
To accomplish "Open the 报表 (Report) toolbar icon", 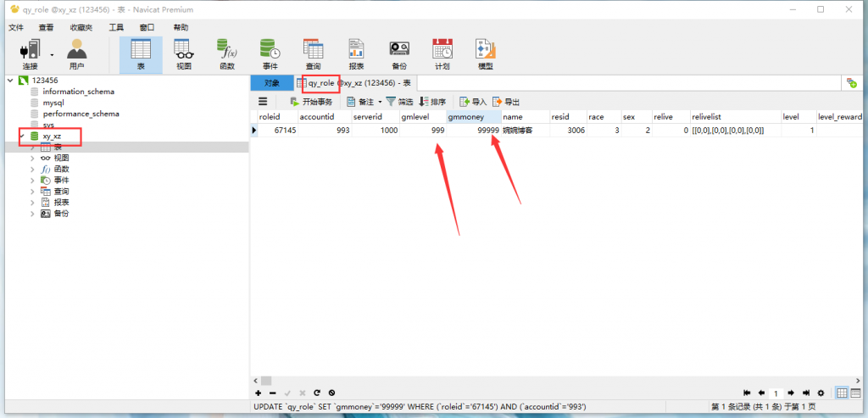I will click(x=356, y=53).
